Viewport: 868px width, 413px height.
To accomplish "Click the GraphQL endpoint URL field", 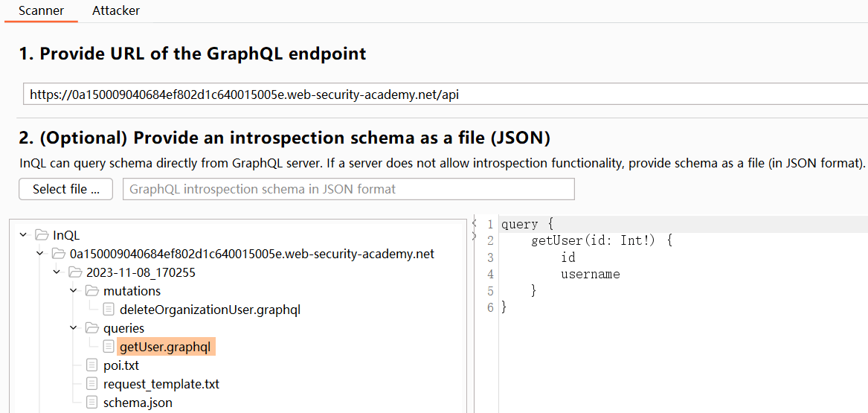I will pos(446,95).
